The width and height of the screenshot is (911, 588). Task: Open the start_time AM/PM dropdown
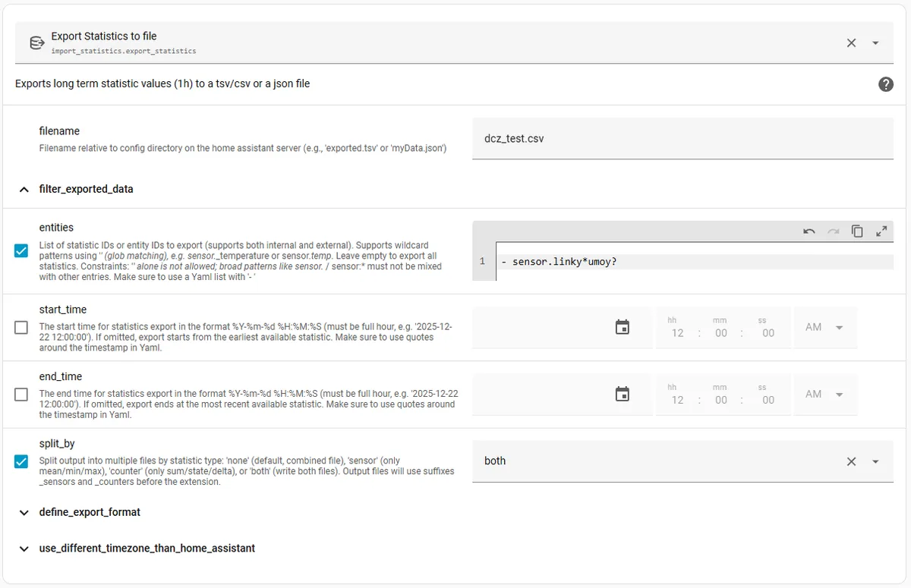[825, 328]
